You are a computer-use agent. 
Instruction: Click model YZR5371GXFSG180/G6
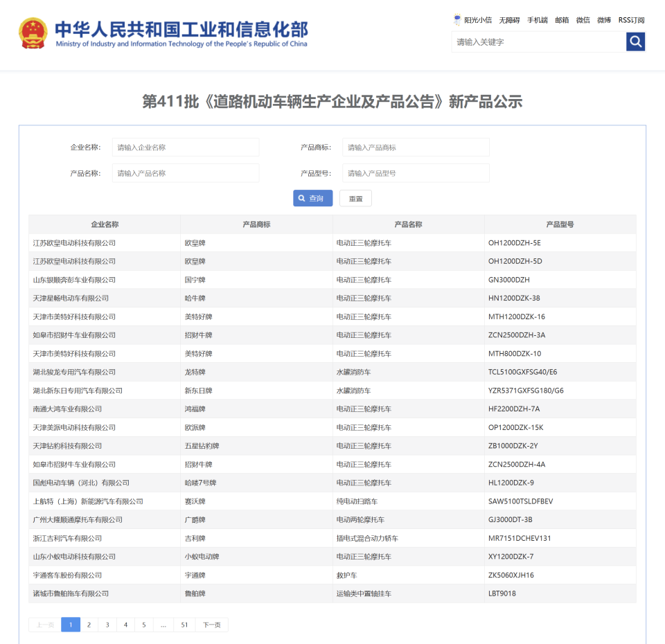[526, 391]
